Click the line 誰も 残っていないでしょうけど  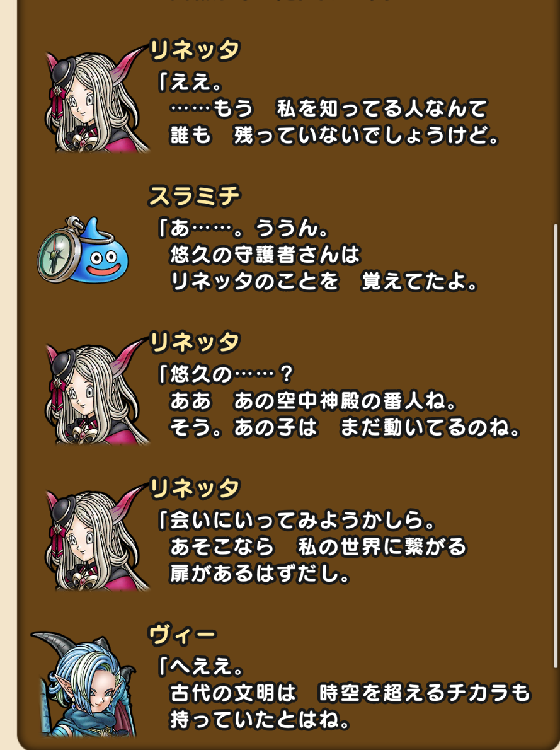click(334, 136)
